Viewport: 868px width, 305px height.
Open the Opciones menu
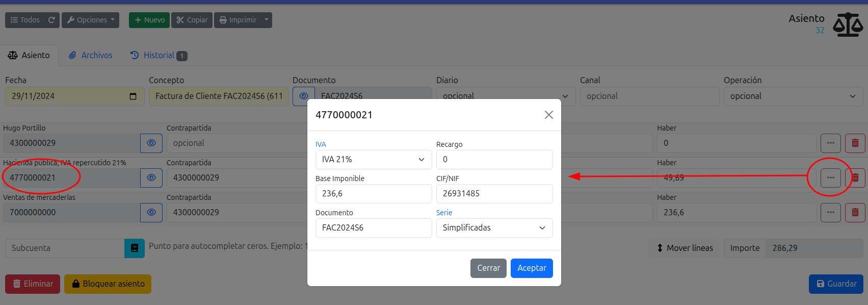[91, 20]
